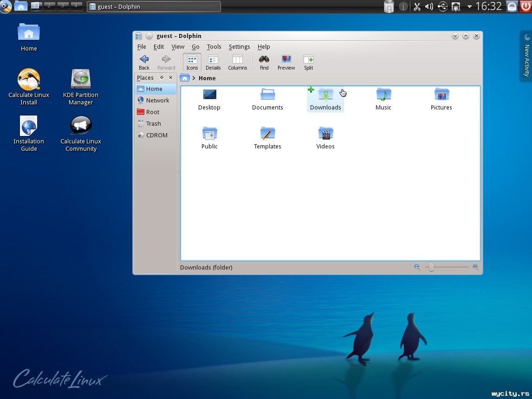Select Home in Places panel
532x399 pixels.
point(156,89)
